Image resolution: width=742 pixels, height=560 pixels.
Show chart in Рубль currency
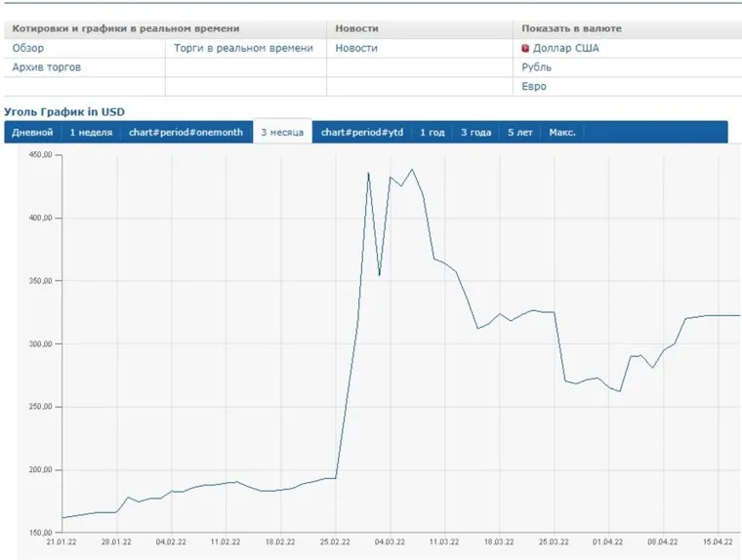point(536,67)
